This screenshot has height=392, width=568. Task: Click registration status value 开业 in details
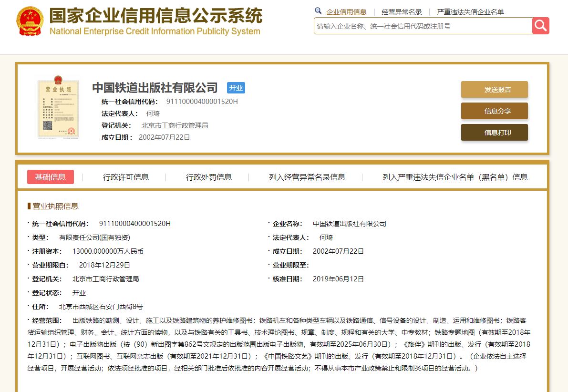(79, 293)
